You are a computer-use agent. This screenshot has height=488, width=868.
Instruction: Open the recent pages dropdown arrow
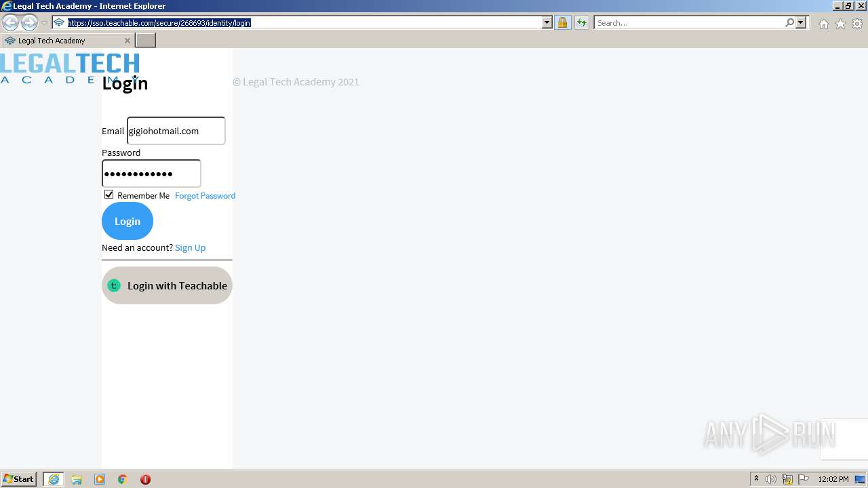(44, 23)
